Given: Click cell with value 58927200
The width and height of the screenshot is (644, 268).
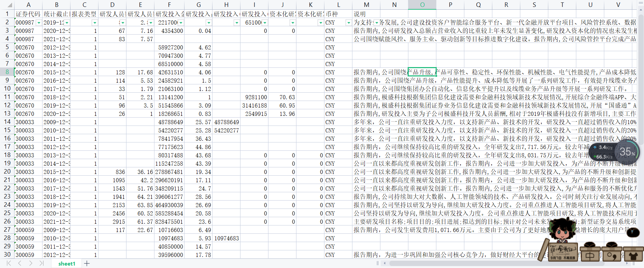Looking at the screenshot, I should pyautogui.click(x=169, y=47).
